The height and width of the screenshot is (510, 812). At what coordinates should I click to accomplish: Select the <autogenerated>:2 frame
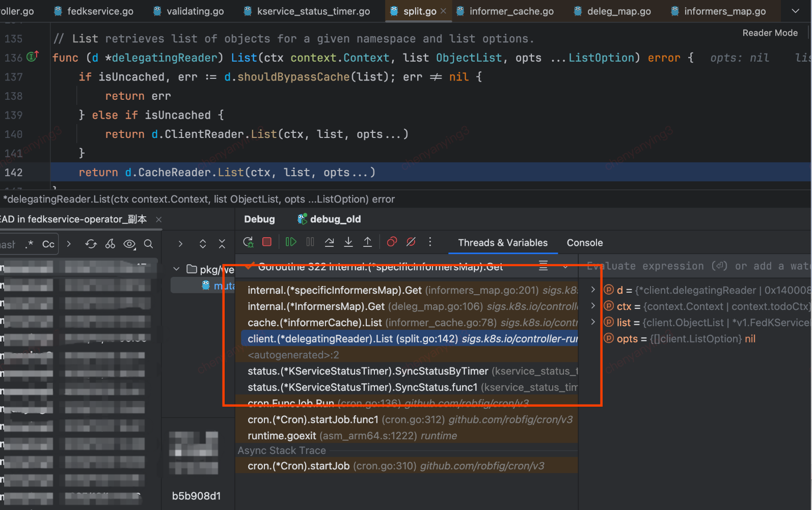point(409,355)
